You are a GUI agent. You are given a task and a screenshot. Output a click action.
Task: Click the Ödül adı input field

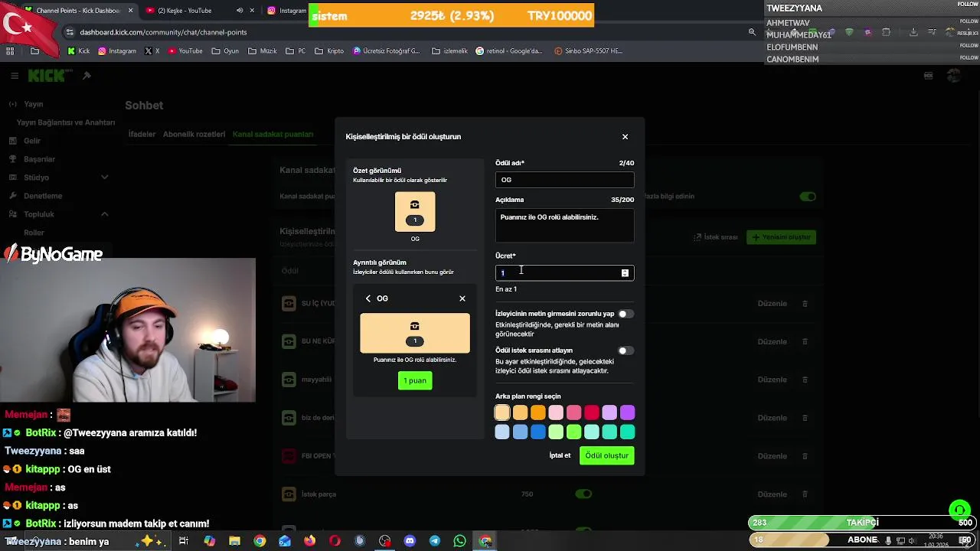coord(564,180)
